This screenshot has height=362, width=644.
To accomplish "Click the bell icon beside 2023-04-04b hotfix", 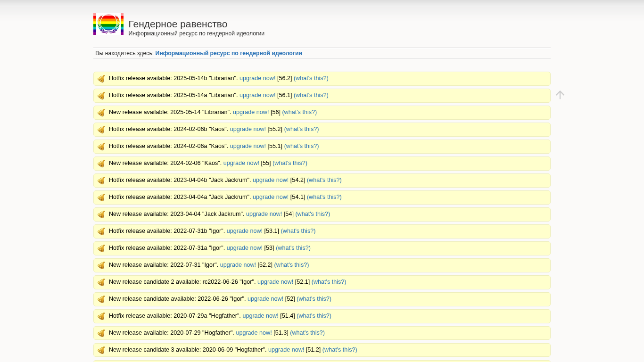I will coord(101,181).
